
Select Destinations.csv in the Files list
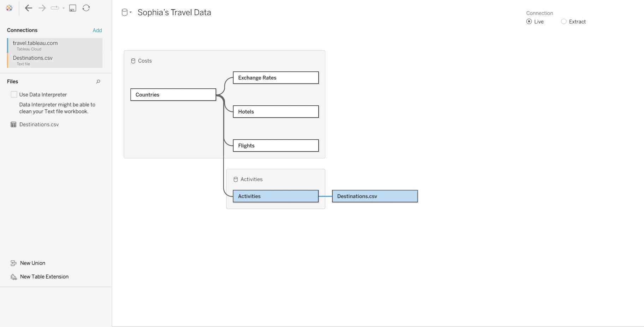(x=39, y=124)
